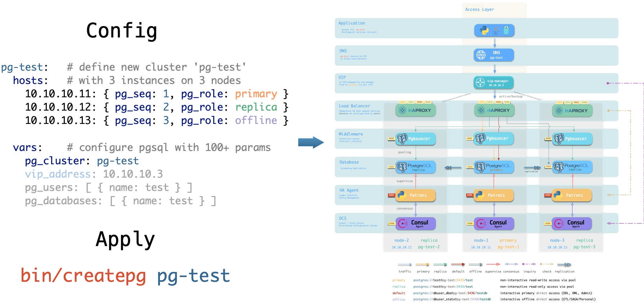Click the Consul Agent box in node-2 column

pos(416,224)
